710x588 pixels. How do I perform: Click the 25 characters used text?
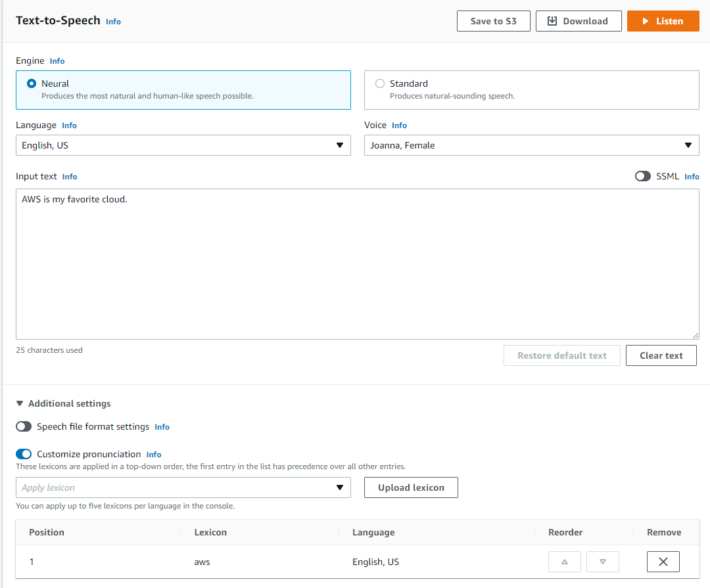49,350
